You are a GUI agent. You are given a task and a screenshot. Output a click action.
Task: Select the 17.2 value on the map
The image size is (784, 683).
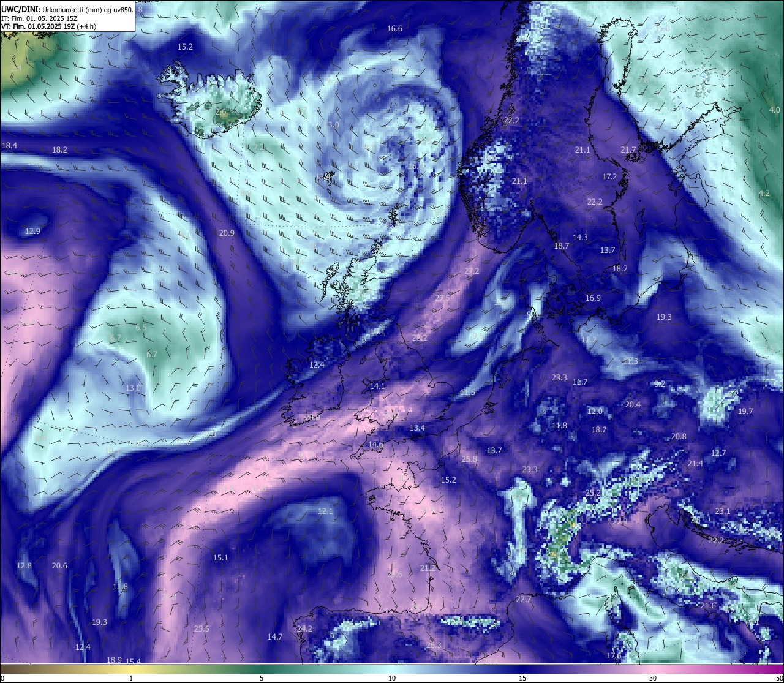point(609,177)
